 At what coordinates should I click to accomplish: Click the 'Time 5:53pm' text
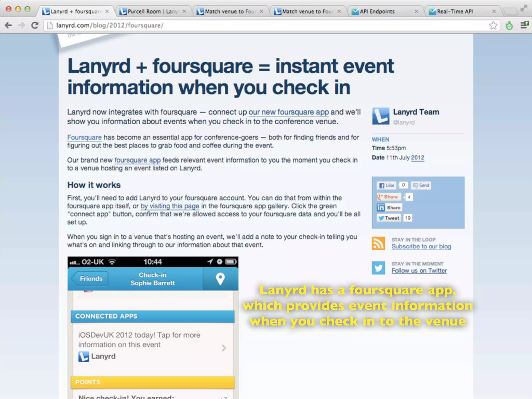pos(389,148)
